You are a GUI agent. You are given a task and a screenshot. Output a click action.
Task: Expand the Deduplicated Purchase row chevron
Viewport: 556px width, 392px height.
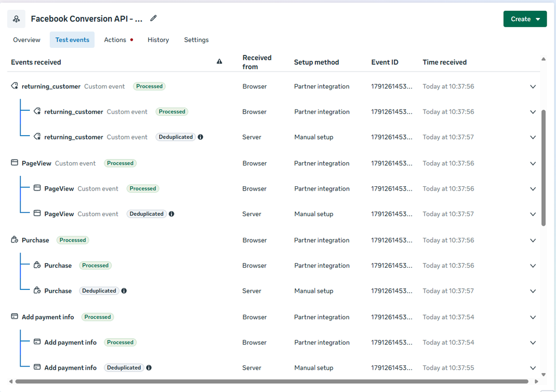coord(533,291)
